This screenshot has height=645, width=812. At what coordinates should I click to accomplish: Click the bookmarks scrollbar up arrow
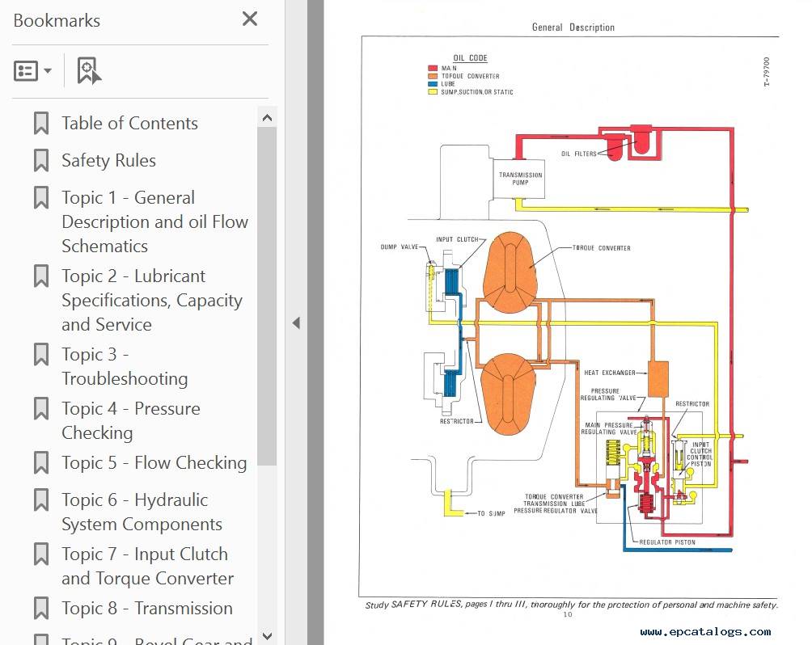tap(267, 117)
